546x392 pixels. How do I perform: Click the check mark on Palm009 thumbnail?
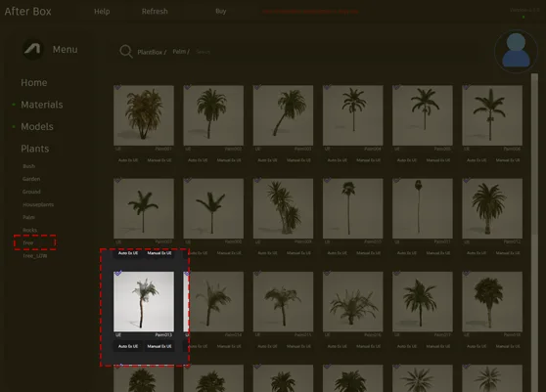point(257,180)
